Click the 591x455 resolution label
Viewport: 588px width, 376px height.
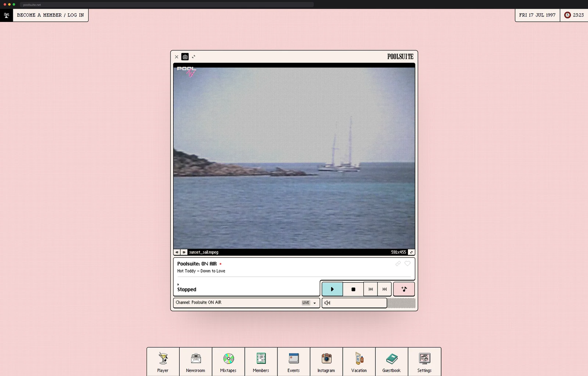tap(398, 252)
